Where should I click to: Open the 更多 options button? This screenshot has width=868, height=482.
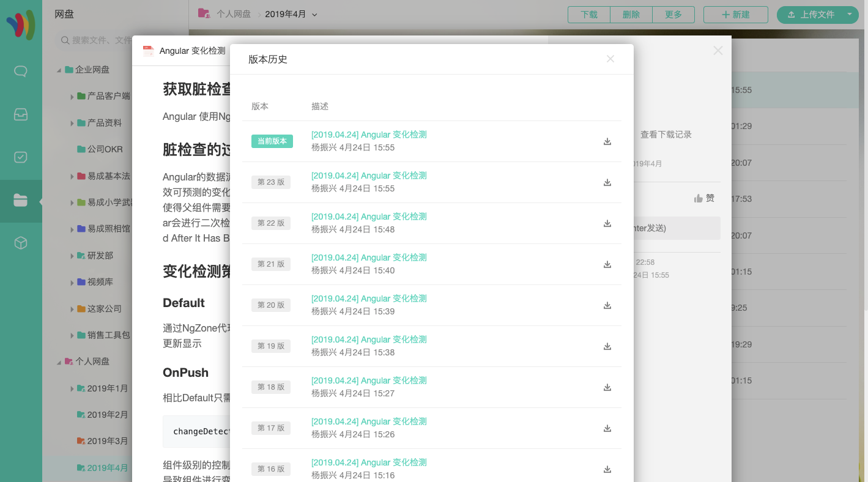tap(673, 15)
